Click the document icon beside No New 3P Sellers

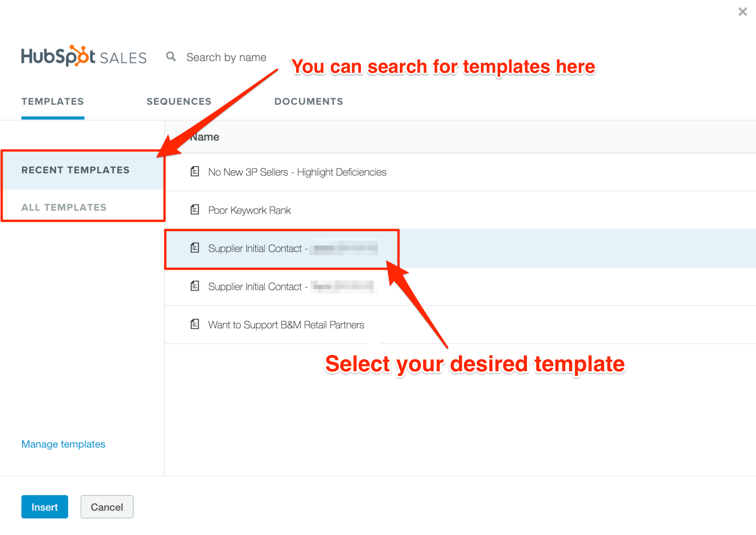pos(195,171)
